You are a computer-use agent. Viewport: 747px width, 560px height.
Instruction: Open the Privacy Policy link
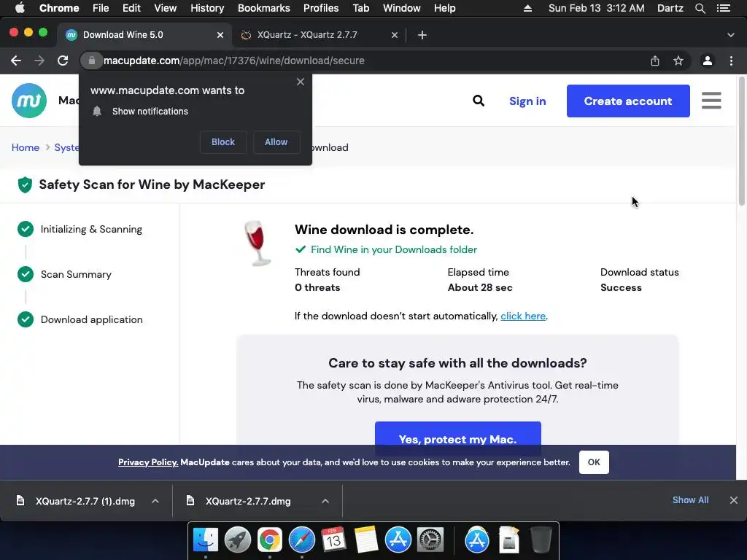click(148, 462)
